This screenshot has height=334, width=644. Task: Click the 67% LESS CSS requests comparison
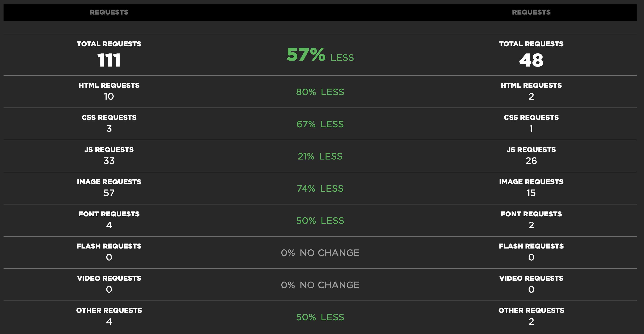(x=320, y=124)
